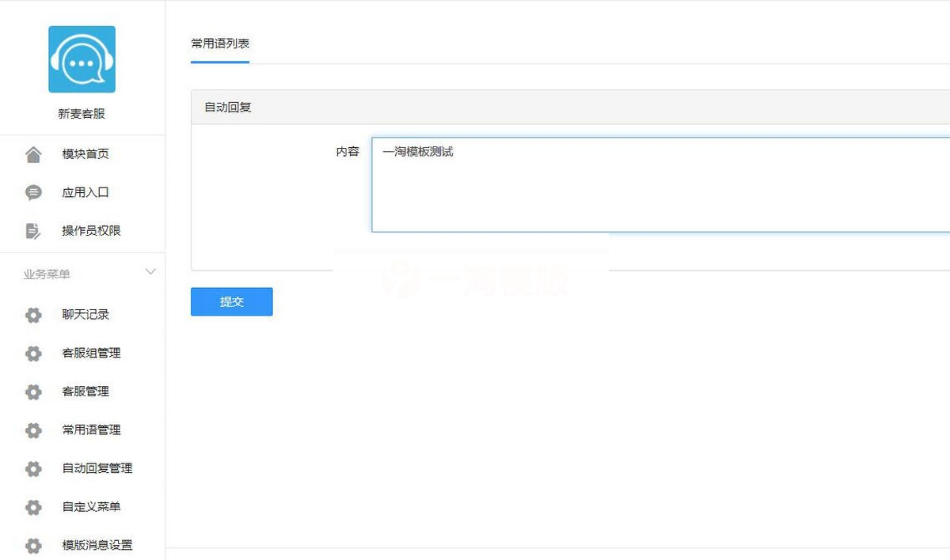Select the home icon beside 模块首页
Screen dimensions: 950x560
click(32, 153)
